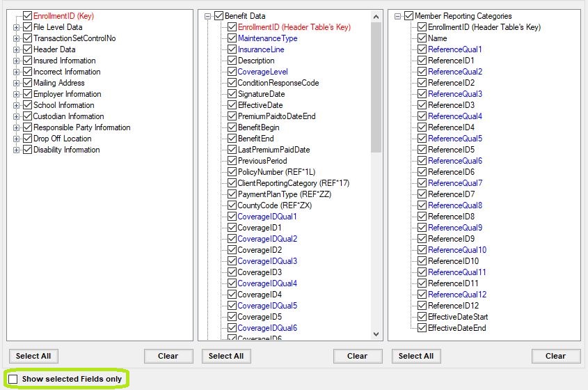Screen dimensions: 588x390
Task: Toggle Show selected Fields only checkbox
Action: (13, 379)
